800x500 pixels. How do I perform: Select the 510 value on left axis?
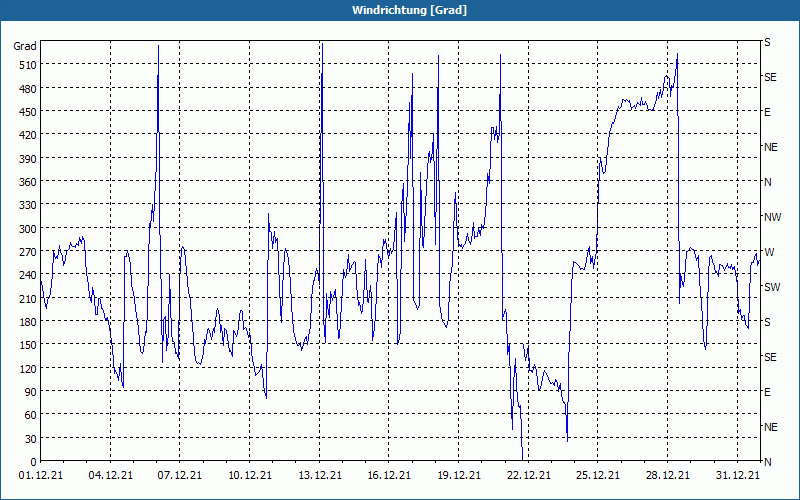[28, 65]
